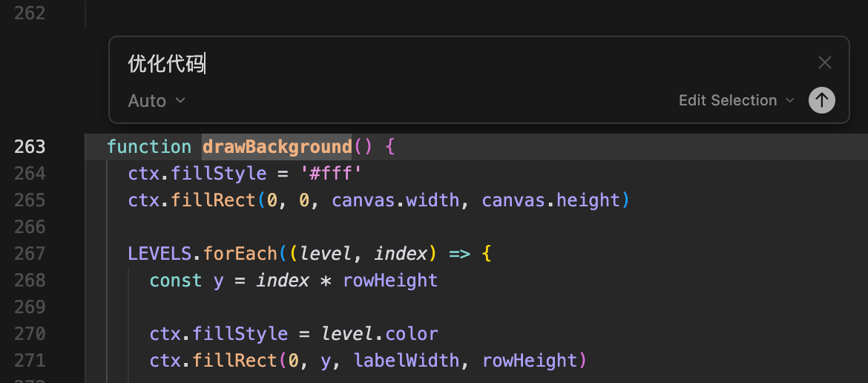The width and height of the screenshot is (868, 383).
Task: Select line number 267 in the gutter
Action: (x=30, y=254)
